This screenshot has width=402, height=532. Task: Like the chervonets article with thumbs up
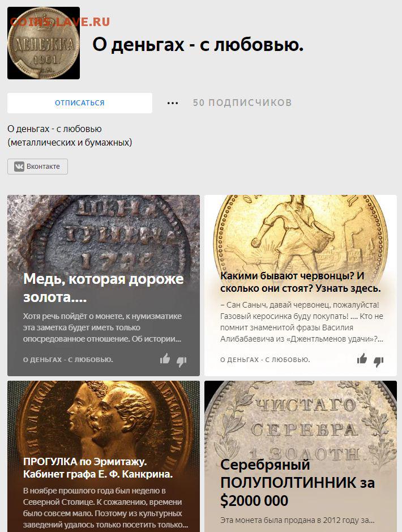(x=362, y=359)
